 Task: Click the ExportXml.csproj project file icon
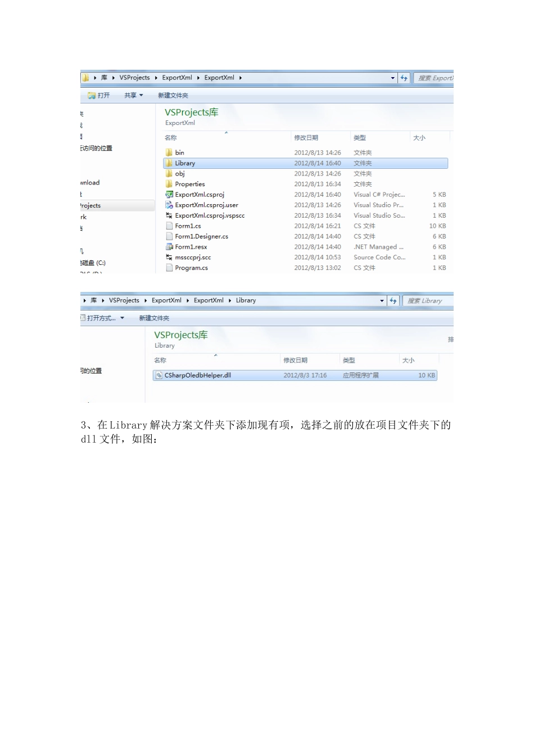169,195
